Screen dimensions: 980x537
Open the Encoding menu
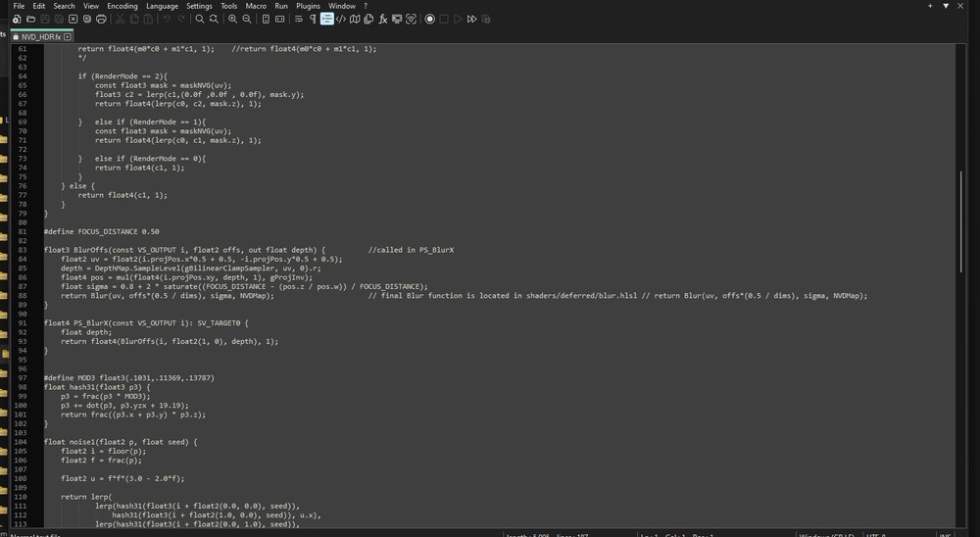pyautogui.click(x=122, y=6)
